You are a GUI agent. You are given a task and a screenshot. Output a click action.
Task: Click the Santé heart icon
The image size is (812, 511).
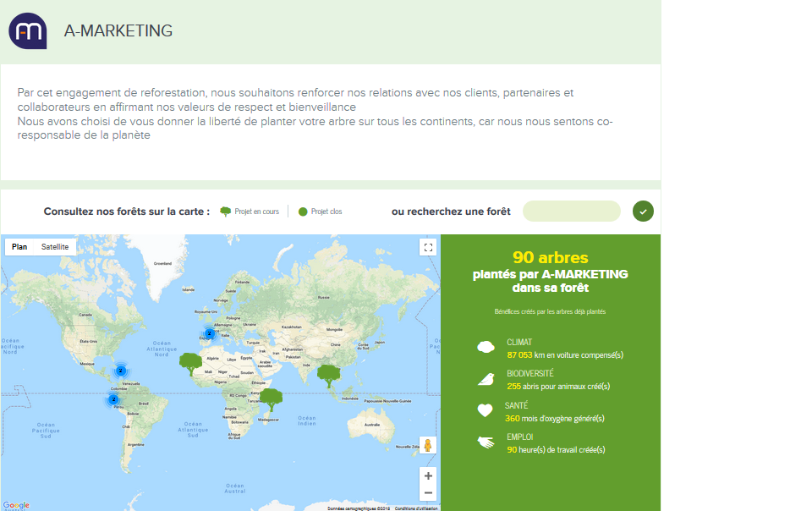pos(486,411)
